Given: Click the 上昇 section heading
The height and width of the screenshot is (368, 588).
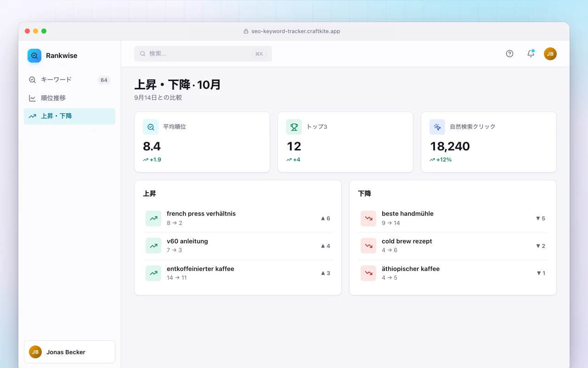Looking at the screenshot, I should [149, 194].
